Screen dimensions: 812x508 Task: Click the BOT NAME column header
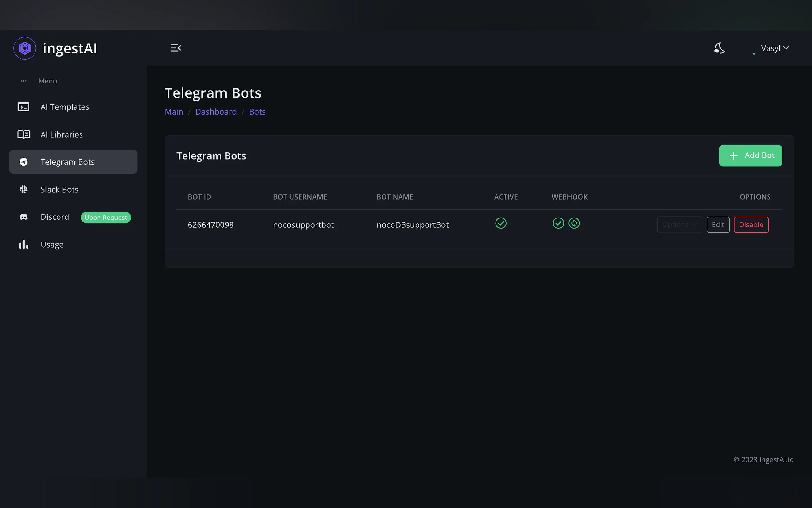(395, 197)
